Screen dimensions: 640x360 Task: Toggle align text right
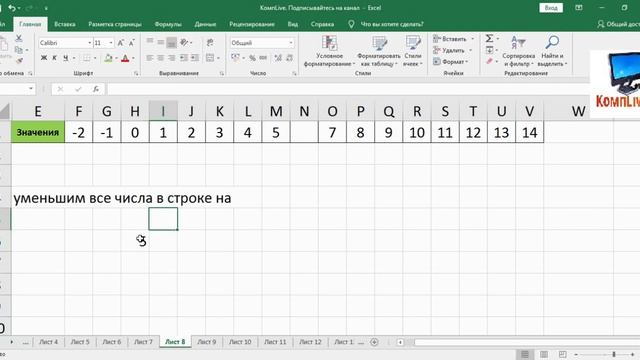pos(172,58)
